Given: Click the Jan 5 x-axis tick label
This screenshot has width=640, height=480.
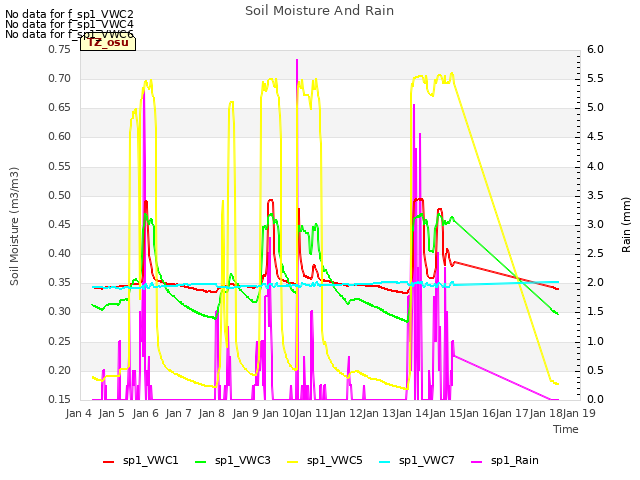Looking at the screenshot, I should [111, 413].
